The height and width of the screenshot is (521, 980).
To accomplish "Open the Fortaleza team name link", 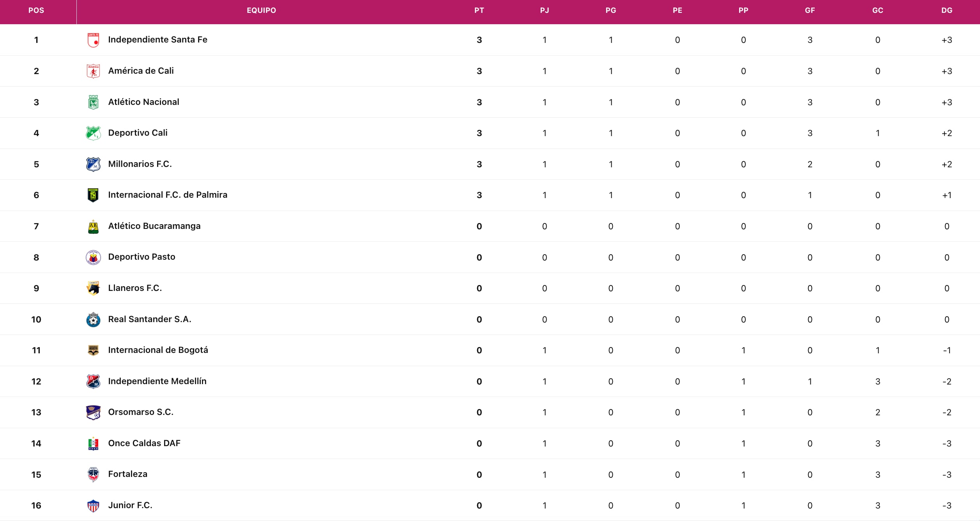I will point(127,474).
